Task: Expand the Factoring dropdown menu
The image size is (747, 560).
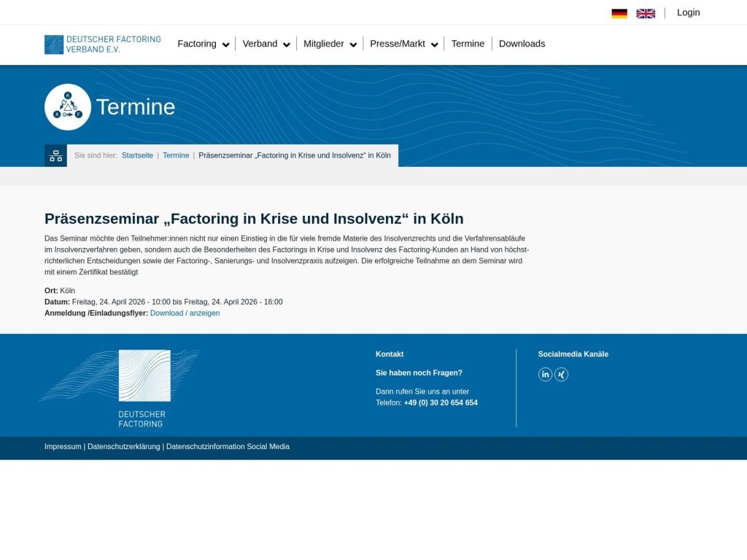Action: 197,44
